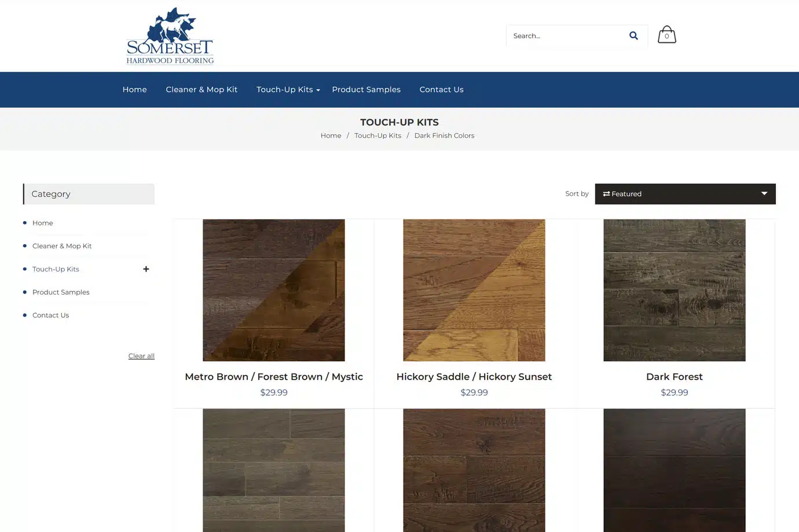Click the Hickory Saddle / Hickory Sunset thumbnail
Viewport: 799px width, 532px height.
[474, 289]
